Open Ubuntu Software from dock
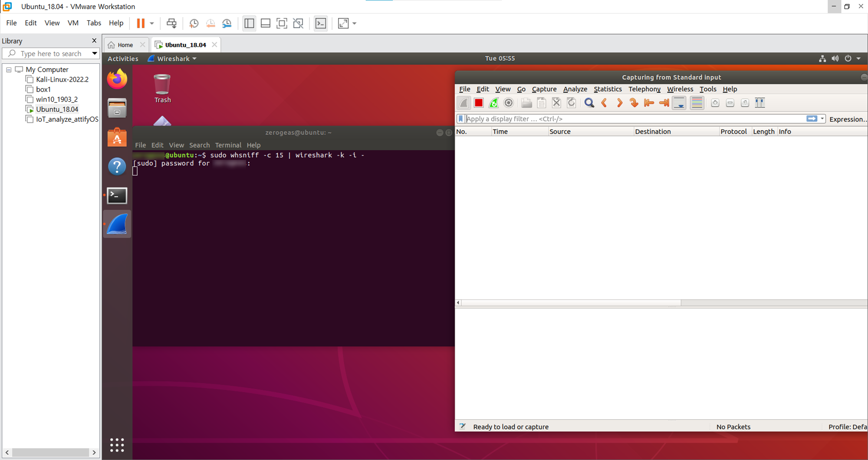The width and height of the screenshot is (868, 460). (117, 137)
